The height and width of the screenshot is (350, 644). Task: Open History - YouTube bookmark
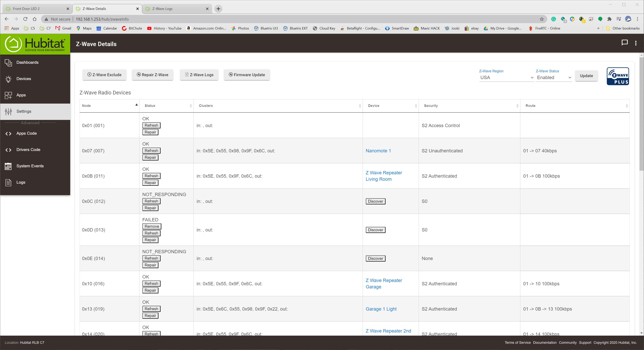coord(164,29)
